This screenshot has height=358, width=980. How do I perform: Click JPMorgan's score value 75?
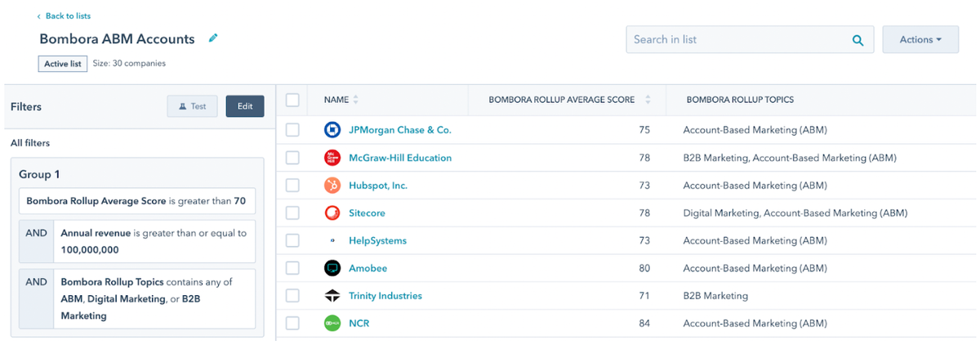point(644,130)
